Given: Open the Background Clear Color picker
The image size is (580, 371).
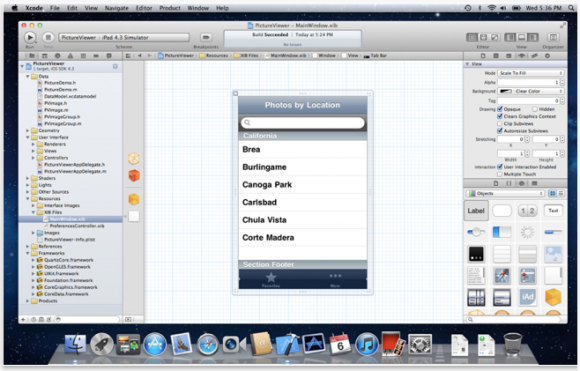Looking at the screenshot, I should tap(530, 91).
